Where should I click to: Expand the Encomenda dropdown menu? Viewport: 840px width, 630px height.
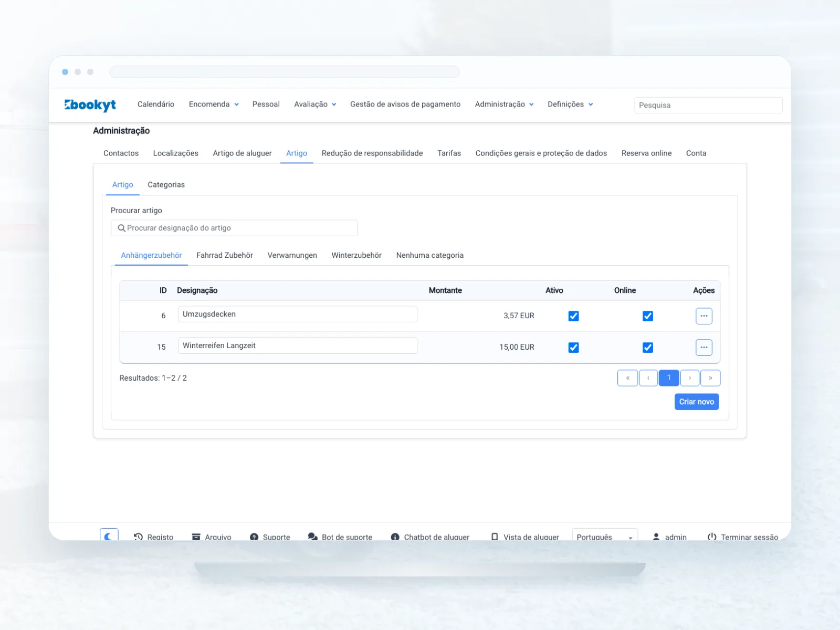click(x=214, y=104)
